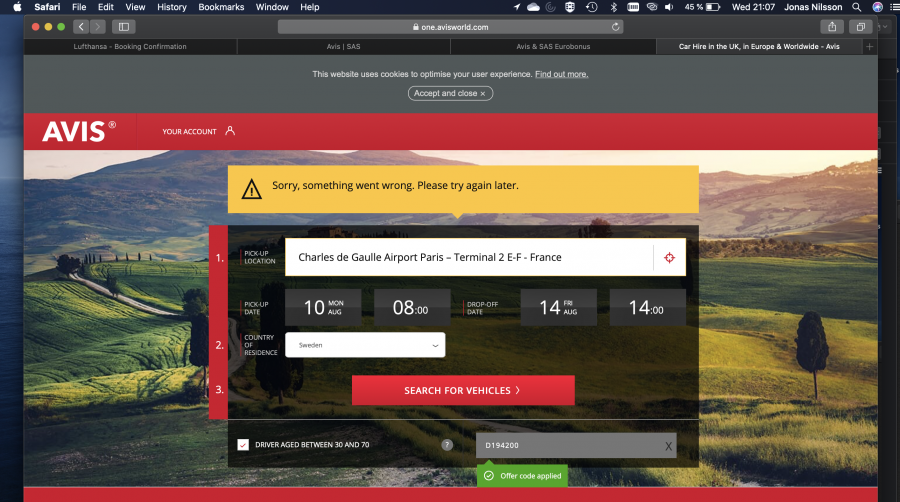Click the location crosshair icon
This screenshot has height=502, width=900.
pos(670,257)
